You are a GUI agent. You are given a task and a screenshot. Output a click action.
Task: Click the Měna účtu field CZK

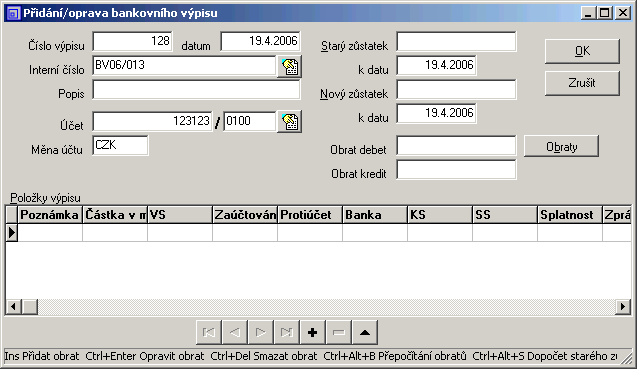pyautogui.click(x=120, y=145)
